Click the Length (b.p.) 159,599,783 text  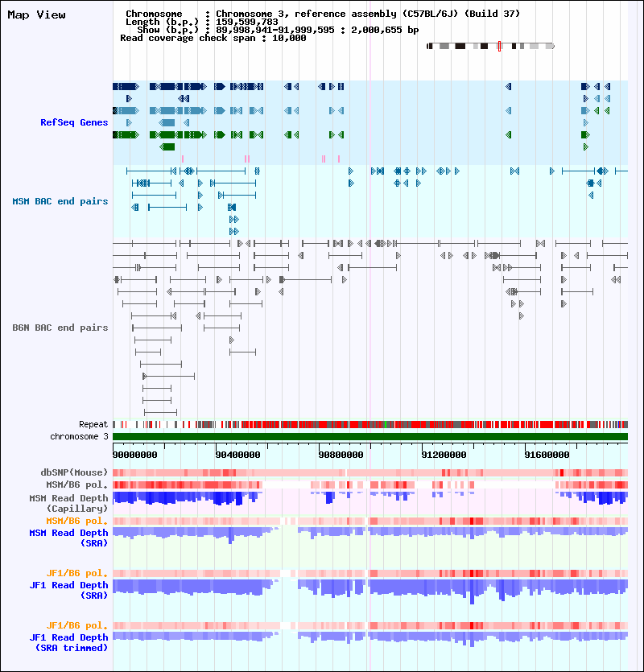pos(202,22)
